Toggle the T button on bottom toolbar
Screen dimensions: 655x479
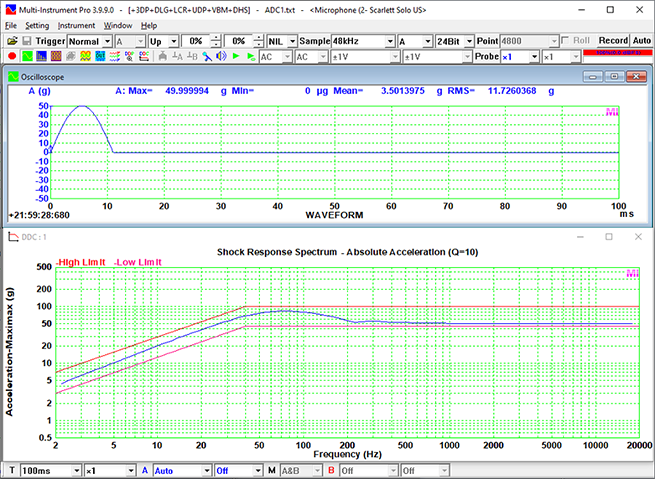click(11, 470)
